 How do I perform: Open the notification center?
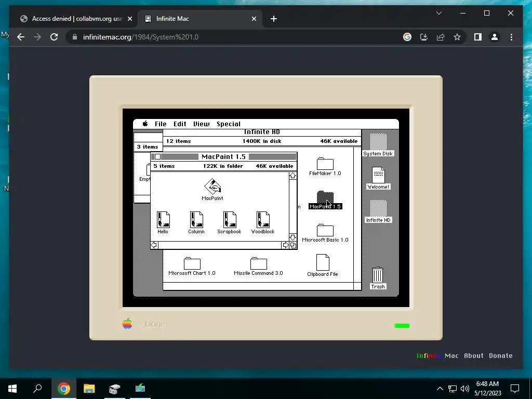[x=515, y=389]
